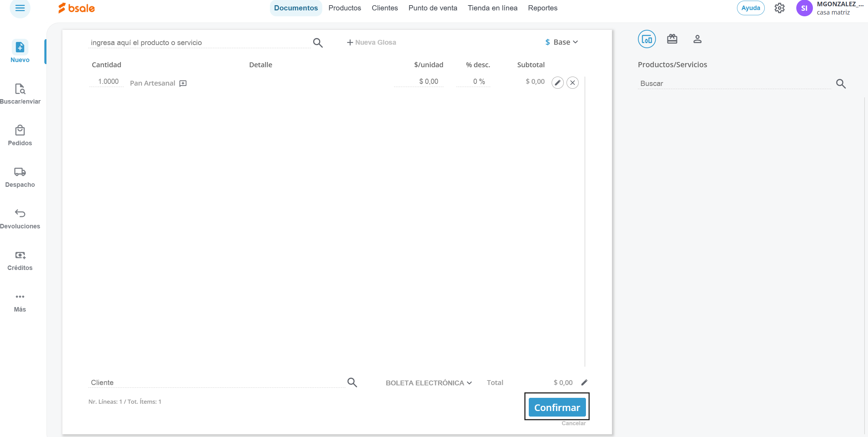Image resolution: width=868 pixels, height=437 pixels.
Task: Expand the BOLETA ELECTRÓNICA document type dropdown
Action: click(x=429, y=383)
